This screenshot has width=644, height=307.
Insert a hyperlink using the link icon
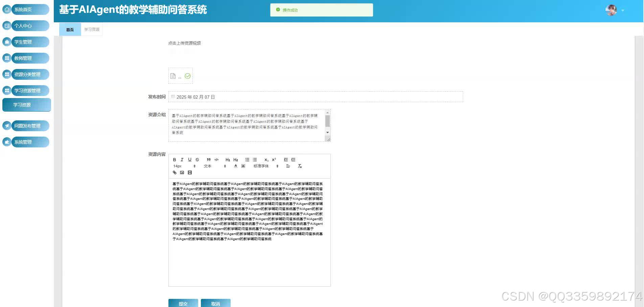tap(175, 172)
